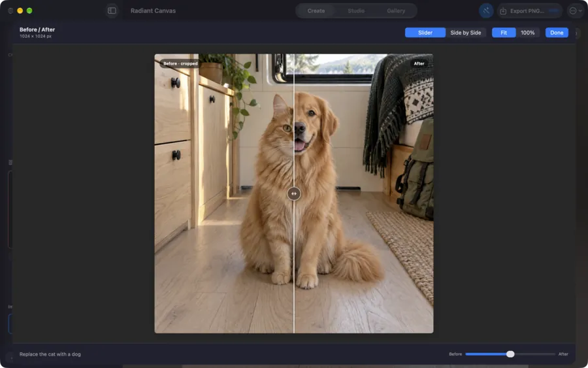Screen dimensions: 588x368
Task: Click the comparison image preview
Action: pos(294,193)
